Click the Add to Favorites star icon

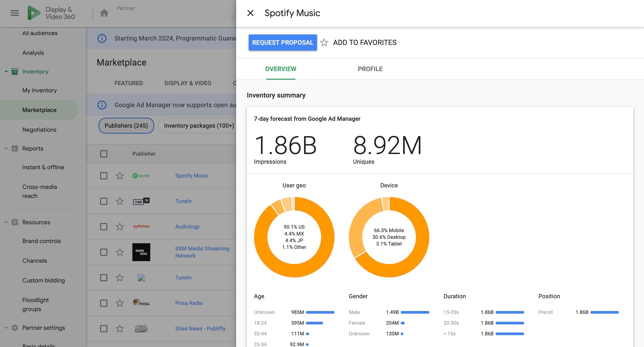coord(324,42)
